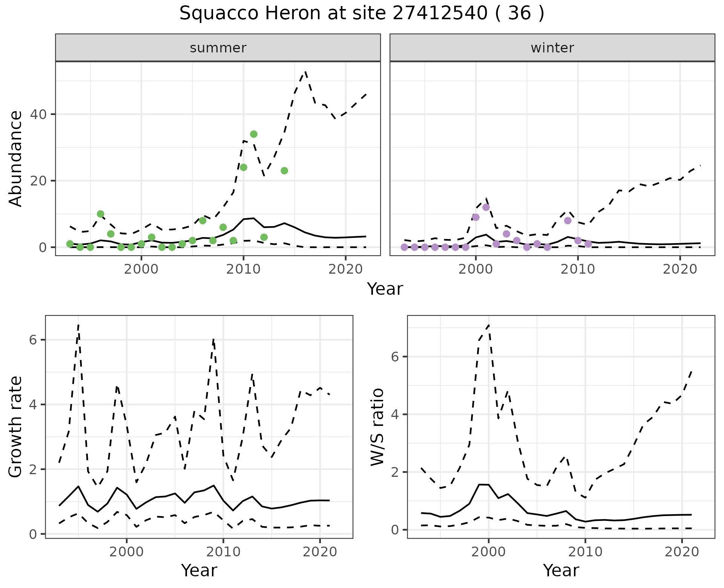Click the 4 tick on W/S ratio axis

pyautogui.click(x=396, y=414)
